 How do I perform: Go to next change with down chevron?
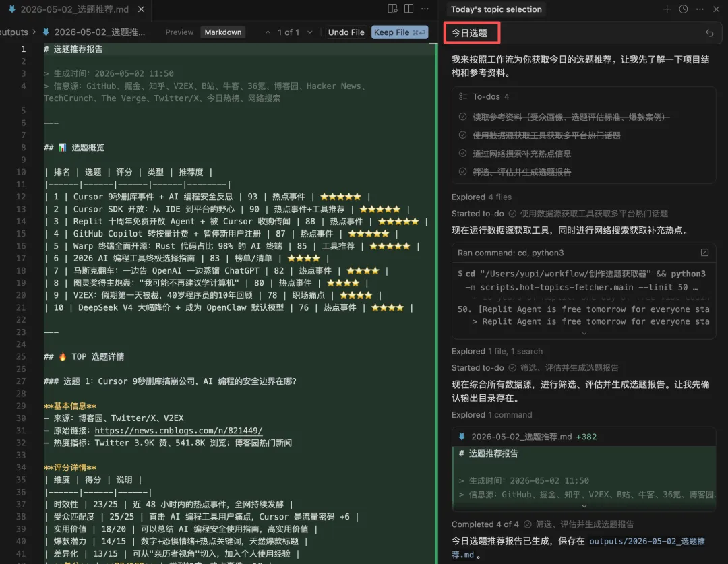(309, 32)
